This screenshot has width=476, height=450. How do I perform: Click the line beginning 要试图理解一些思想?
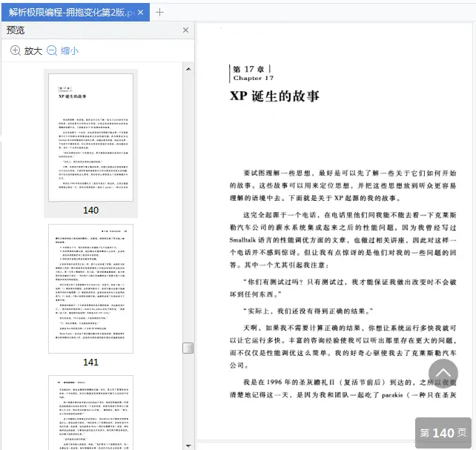coord(350,173)
